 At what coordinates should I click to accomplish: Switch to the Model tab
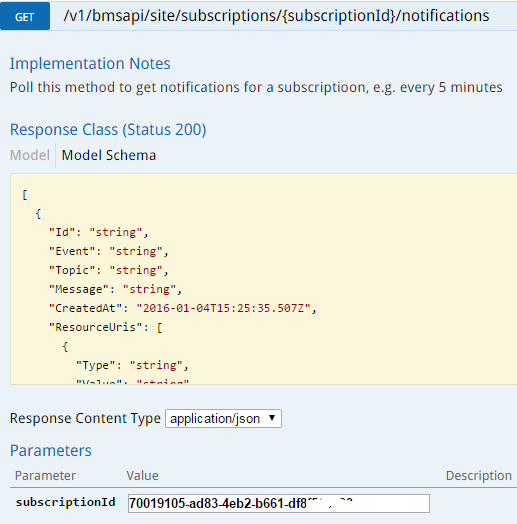pyautogui.click(x=30, y=155)
